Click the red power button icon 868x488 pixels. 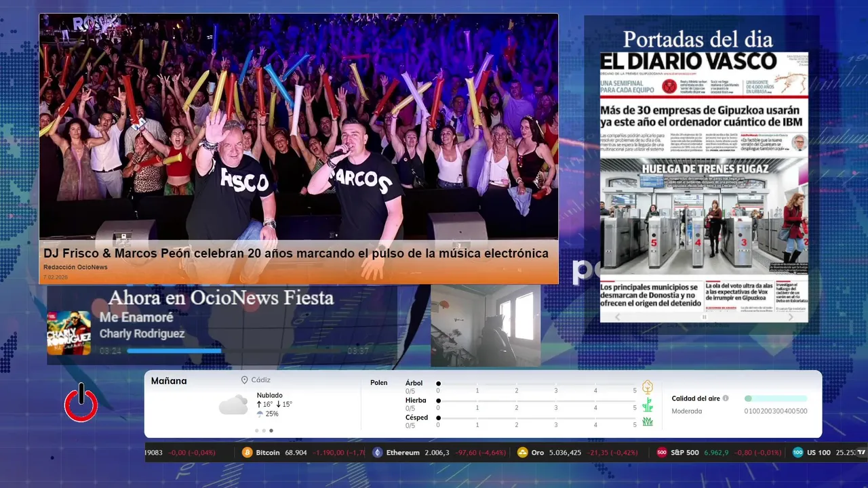coord(81,403)
